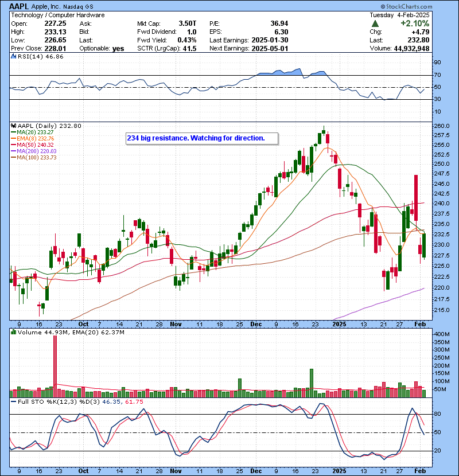This screenshot has width=459, height=476.
Task: Click the AAPL (Daily) candlestick legend icon
Action: (x=13, y=126)
